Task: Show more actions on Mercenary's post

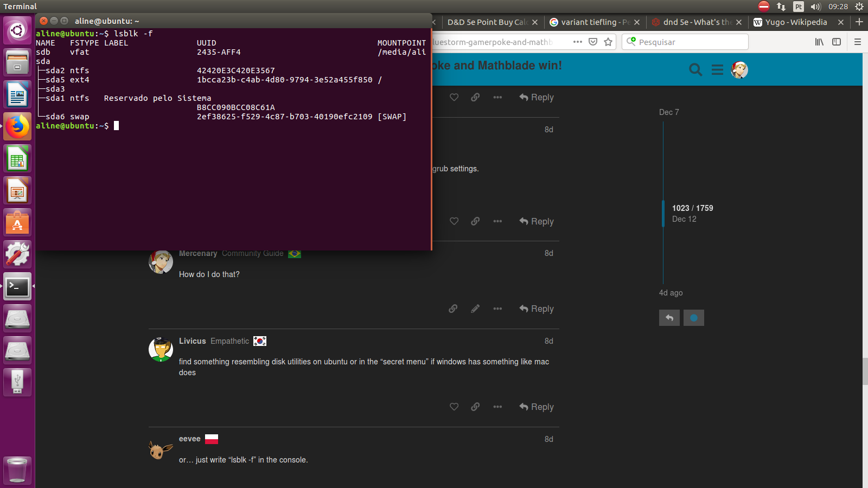Action: pyautogui.click(x=497, y=309)
